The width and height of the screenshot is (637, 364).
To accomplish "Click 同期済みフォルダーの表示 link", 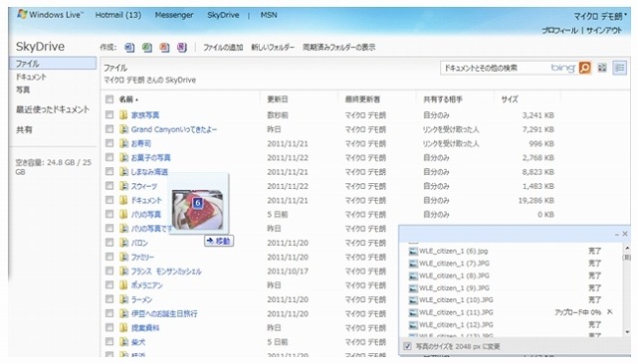I will [338, 48].
